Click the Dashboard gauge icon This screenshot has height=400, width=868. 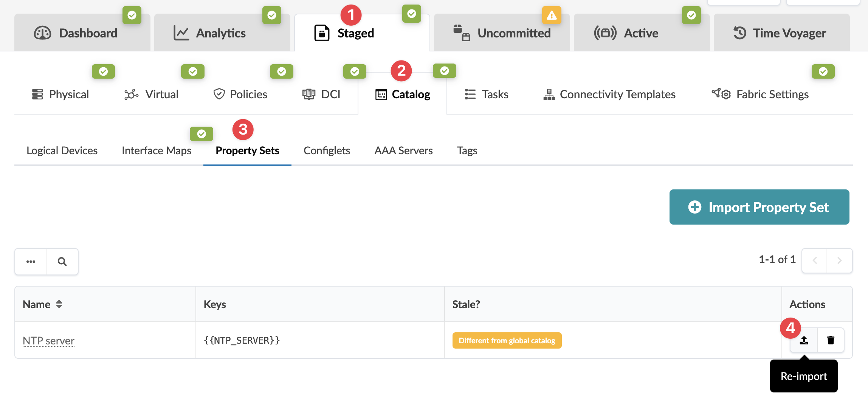(x=42, y=33)
